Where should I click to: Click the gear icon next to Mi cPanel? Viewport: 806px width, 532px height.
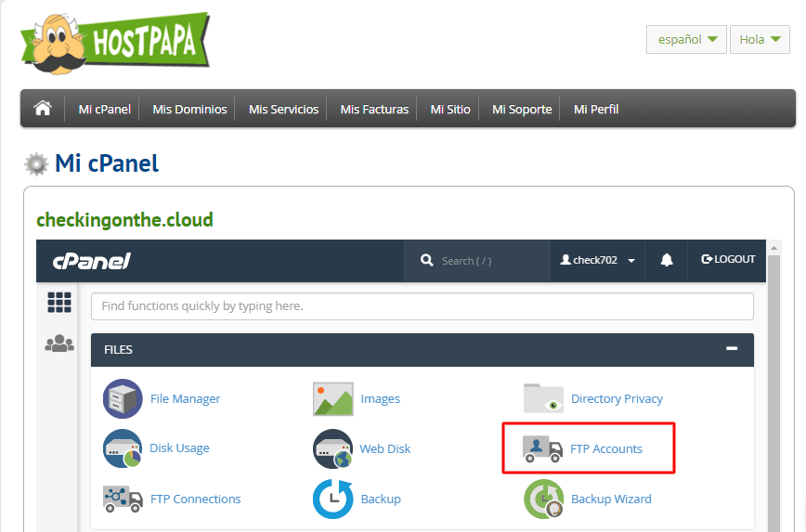(36, 164)
